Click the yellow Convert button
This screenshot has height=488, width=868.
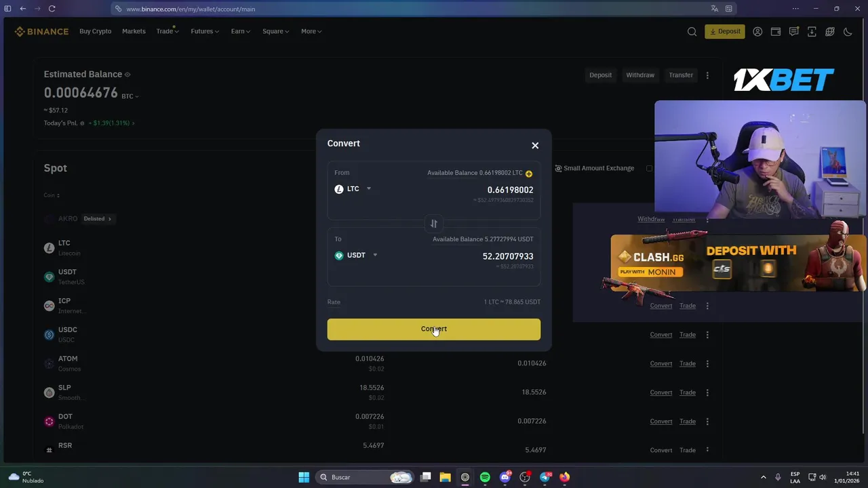pyautogui.click(x=434, y=329)
